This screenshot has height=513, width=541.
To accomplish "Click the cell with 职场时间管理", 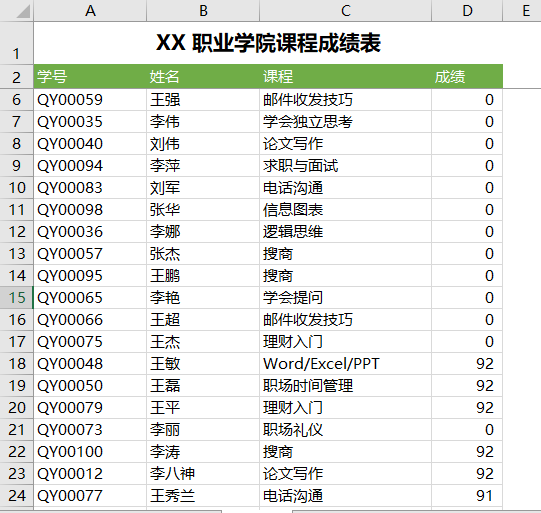I will (345, 386).
